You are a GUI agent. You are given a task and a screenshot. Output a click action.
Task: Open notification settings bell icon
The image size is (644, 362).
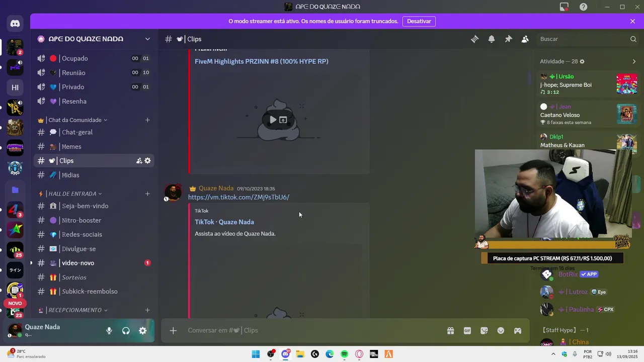(492, 39)
